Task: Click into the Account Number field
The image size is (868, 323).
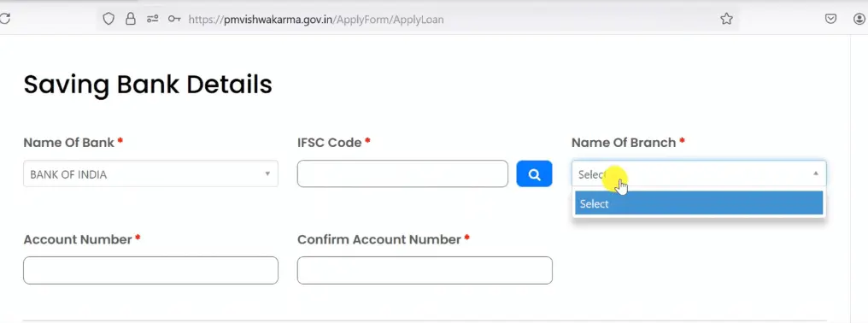Action: click(150, 270)
